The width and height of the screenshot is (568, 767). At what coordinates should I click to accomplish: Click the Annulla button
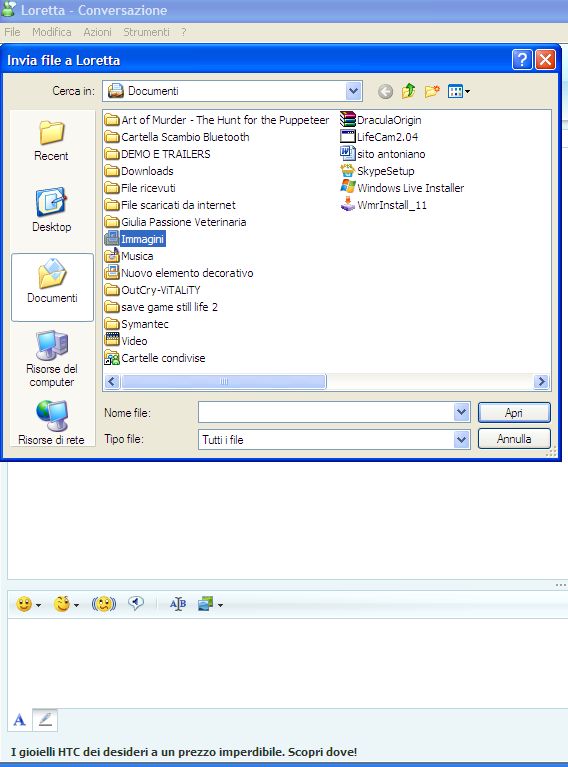[514, 439]
